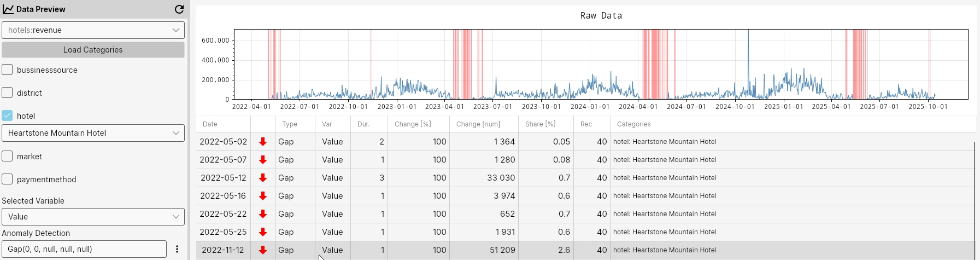Click the Load Categories button

93,50
